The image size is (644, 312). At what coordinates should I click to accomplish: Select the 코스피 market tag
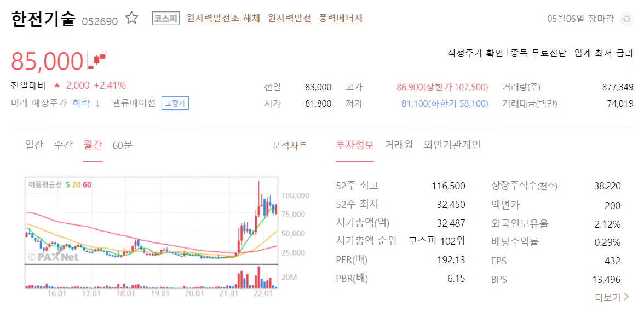[x=166, y=19]
